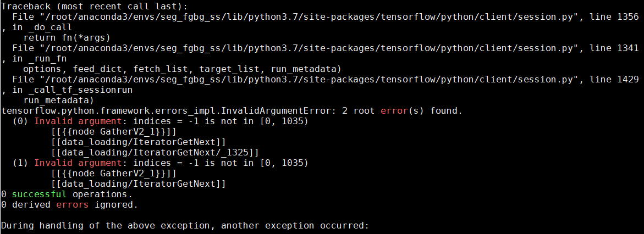Click the "in _do_call" function name
This screenshot has width=644, height=234.
(x=45, y=27)
